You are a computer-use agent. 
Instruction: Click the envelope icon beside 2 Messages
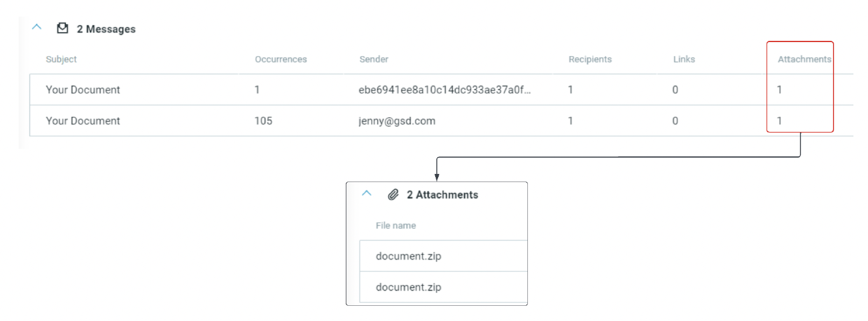(x=62, y=28)
